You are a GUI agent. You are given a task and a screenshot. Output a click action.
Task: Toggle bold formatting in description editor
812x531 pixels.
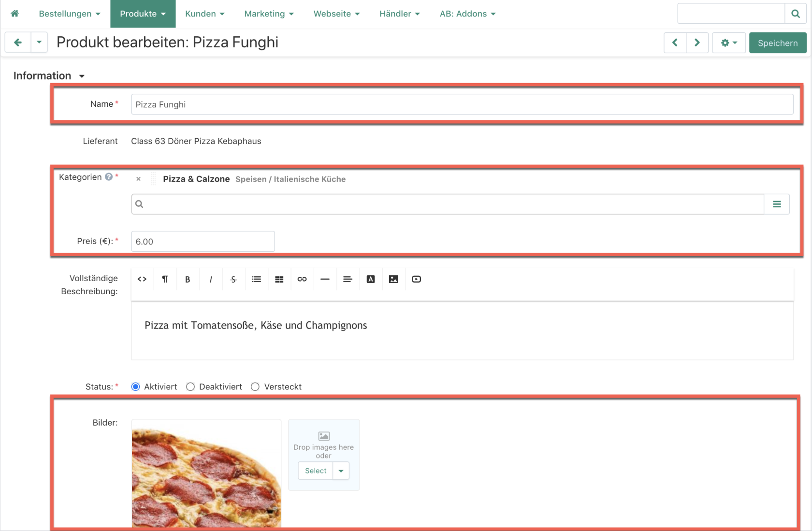[188, 279]
